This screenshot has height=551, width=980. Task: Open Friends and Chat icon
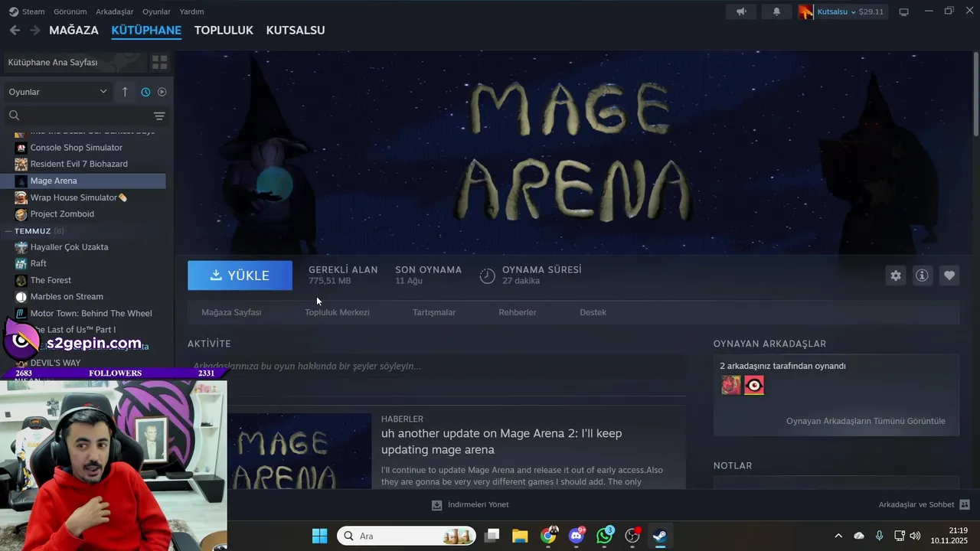point(965,504)
